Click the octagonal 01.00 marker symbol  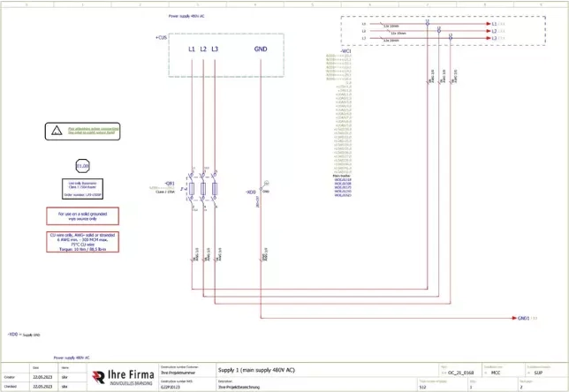click(x=82, y=166)
